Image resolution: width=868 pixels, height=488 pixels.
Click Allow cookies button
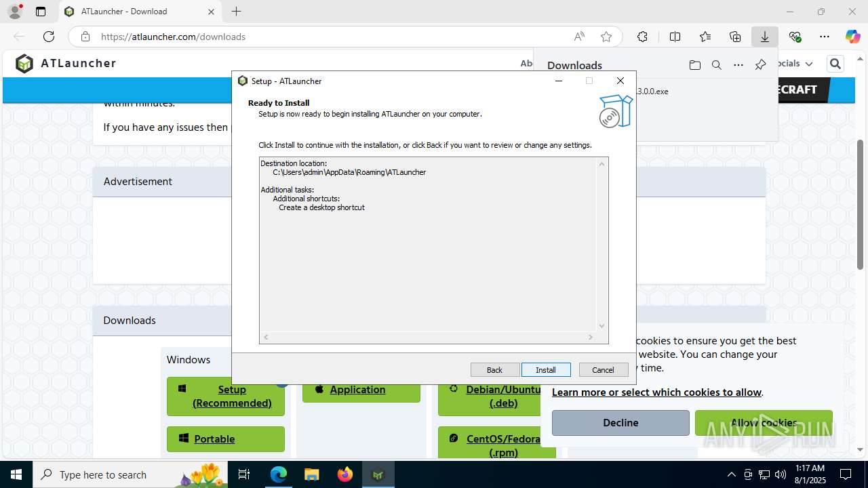(x=764, y=423)
